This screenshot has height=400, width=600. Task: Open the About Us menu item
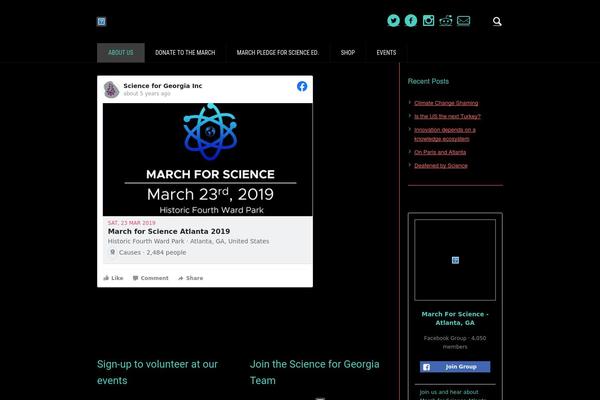click(121, 52)
